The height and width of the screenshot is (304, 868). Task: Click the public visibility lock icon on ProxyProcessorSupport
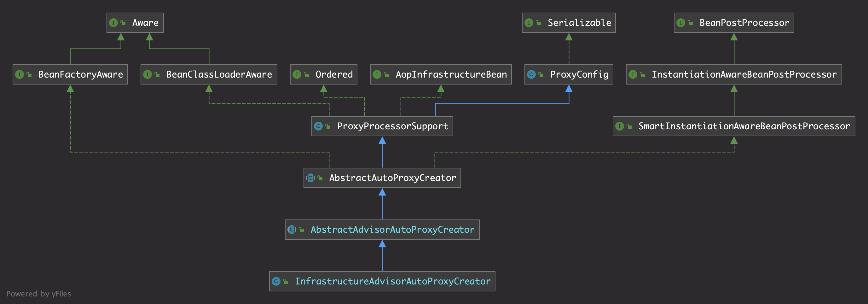(x=328, y=126)
